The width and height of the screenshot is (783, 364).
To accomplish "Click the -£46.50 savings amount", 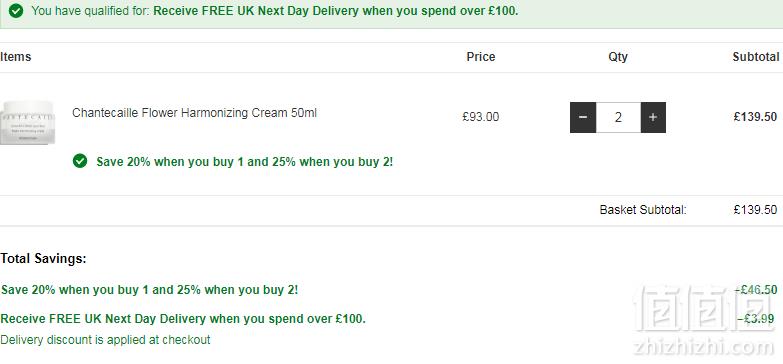I will 756,290.
